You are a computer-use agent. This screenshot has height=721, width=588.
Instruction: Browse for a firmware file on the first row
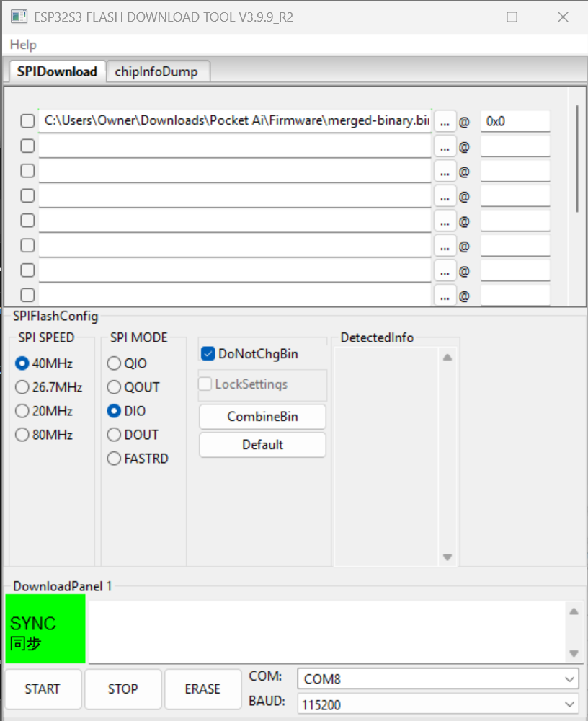(x=445, y=120)
